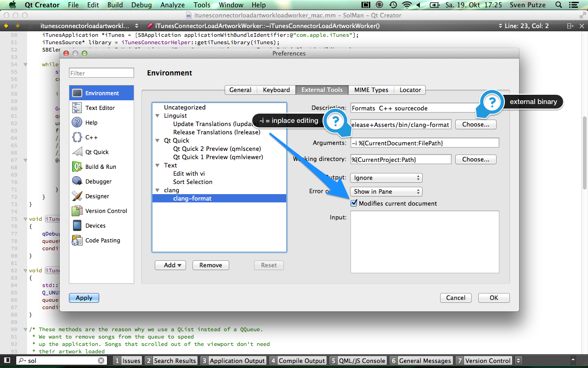This screenshot has width=588, height=368.
Task: Open the Tools menu
Action: pos(202,5)
